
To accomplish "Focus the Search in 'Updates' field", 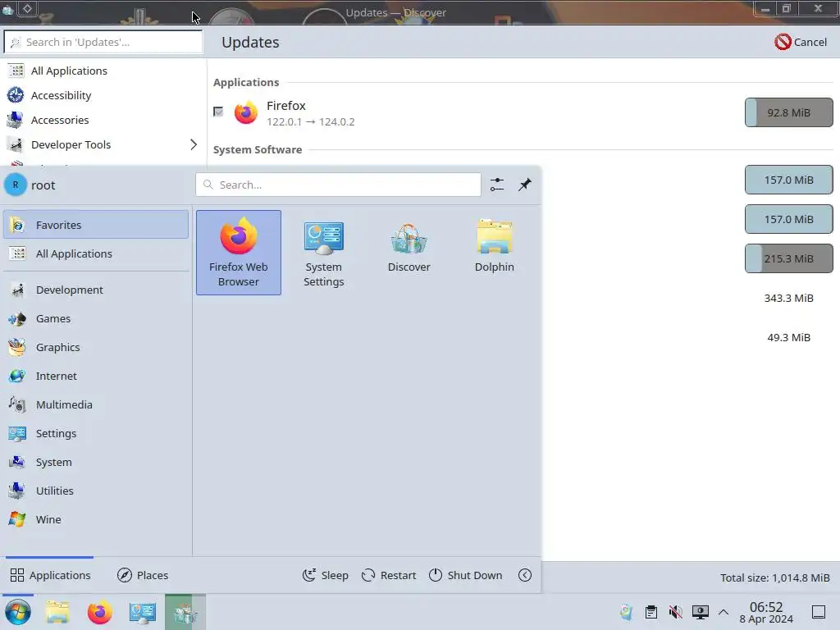I will (103, 42).
